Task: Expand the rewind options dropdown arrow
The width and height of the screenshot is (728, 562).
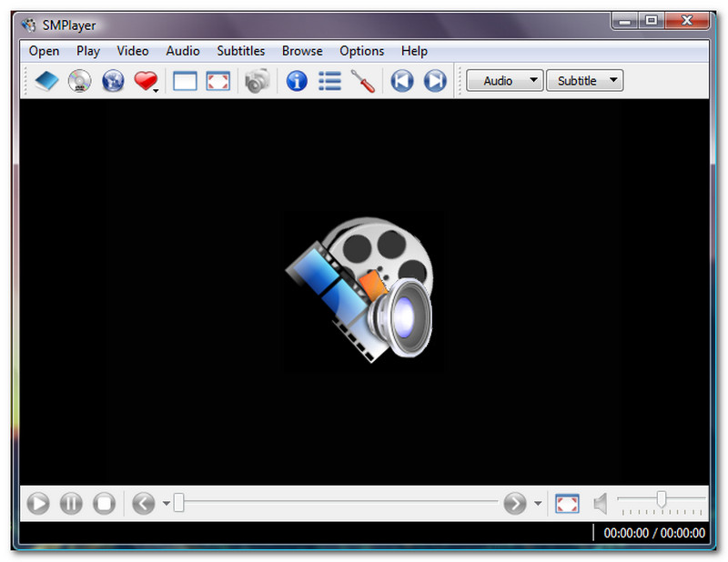Action: tap(167, 503)
